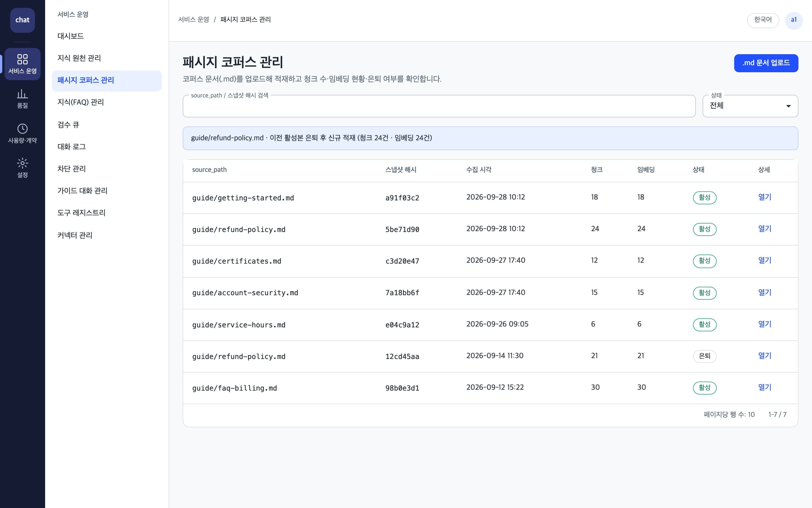Focus the source_path search field

[439, 106]
